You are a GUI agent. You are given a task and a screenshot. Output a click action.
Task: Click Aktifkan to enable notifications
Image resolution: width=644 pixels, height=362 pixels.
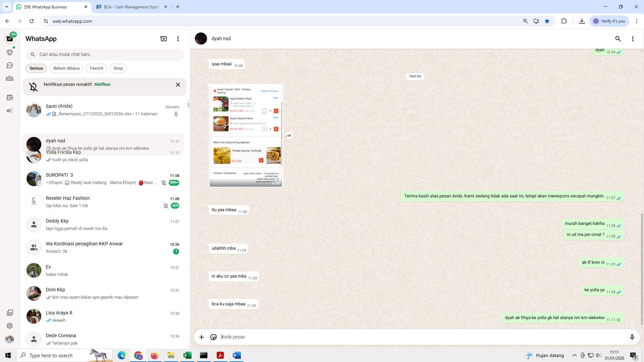pos(102,84)
